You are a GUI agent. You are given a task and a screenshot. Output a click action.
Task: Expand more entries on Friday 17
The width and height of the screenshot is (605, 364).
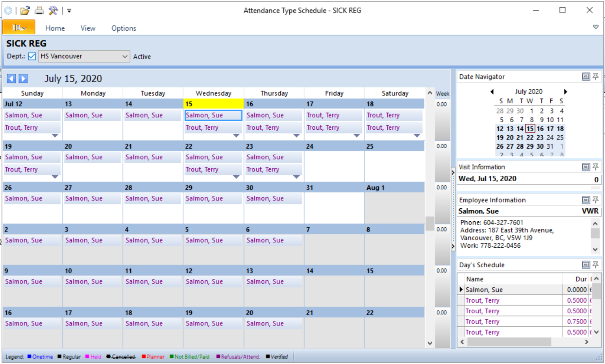click(357, 136)
